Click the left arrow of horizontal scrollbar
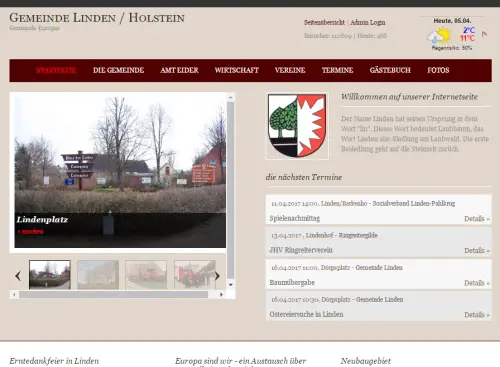Screen dimensions: 500x367 pos(14,295)
